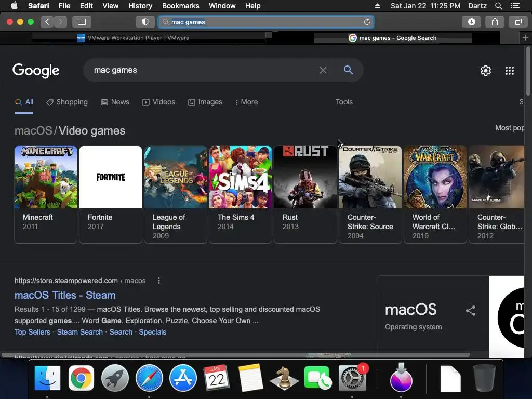
Task: Select The Sims 4 card
Action: tap(240, 194)
